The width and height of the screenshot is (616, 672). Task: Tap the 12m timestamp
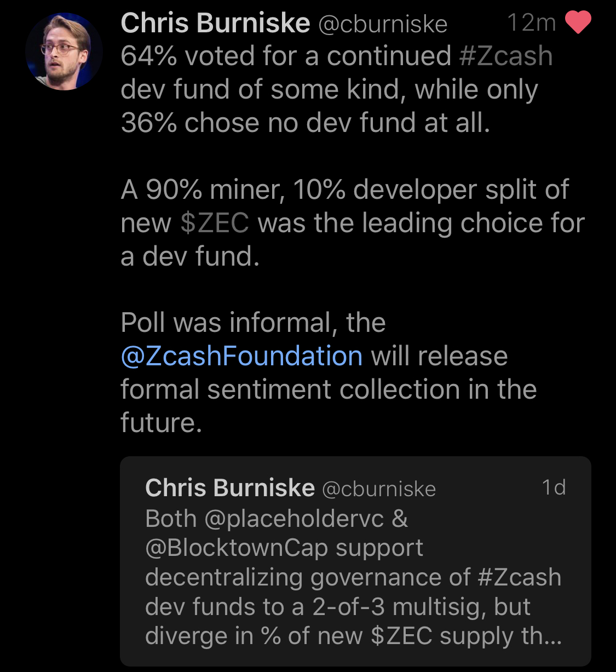[531, 23]
